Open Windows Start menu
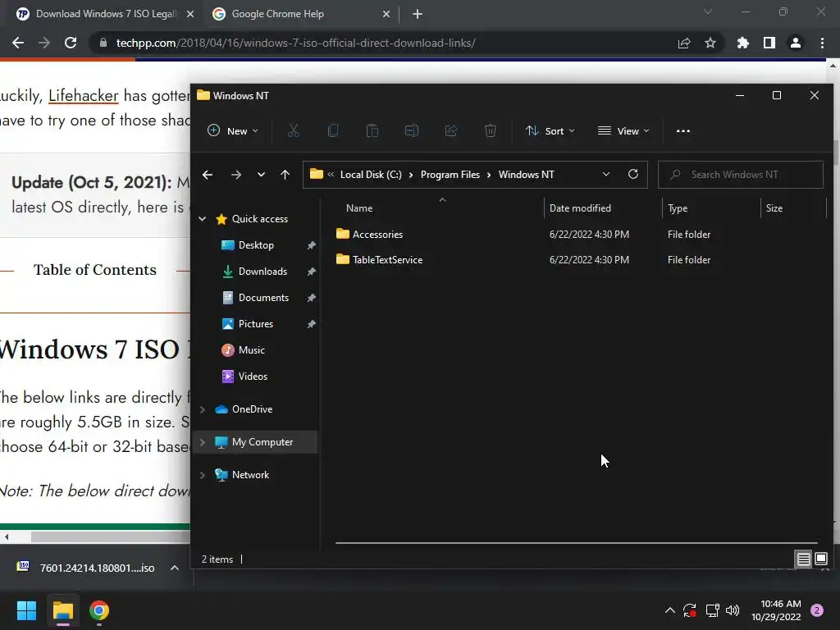This screenshot has width=840, height=630. pos(26,610)
